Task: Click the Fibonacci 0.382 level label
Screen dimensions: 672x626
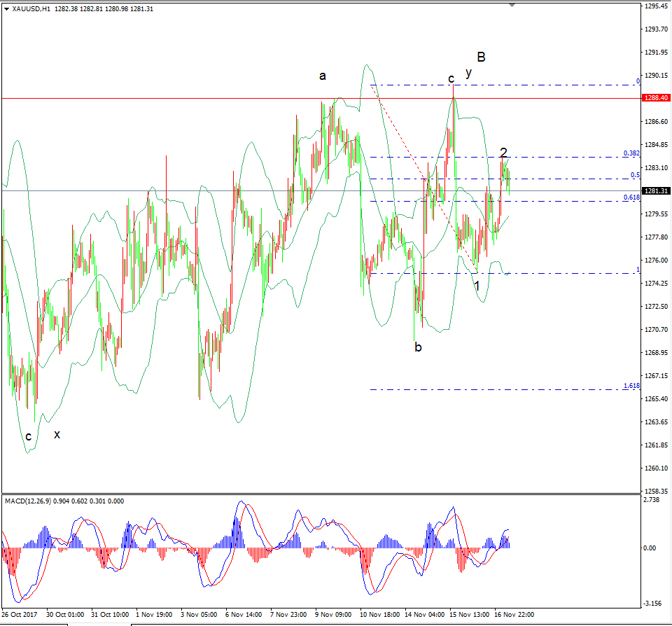Action: click(x=631, y=153)
